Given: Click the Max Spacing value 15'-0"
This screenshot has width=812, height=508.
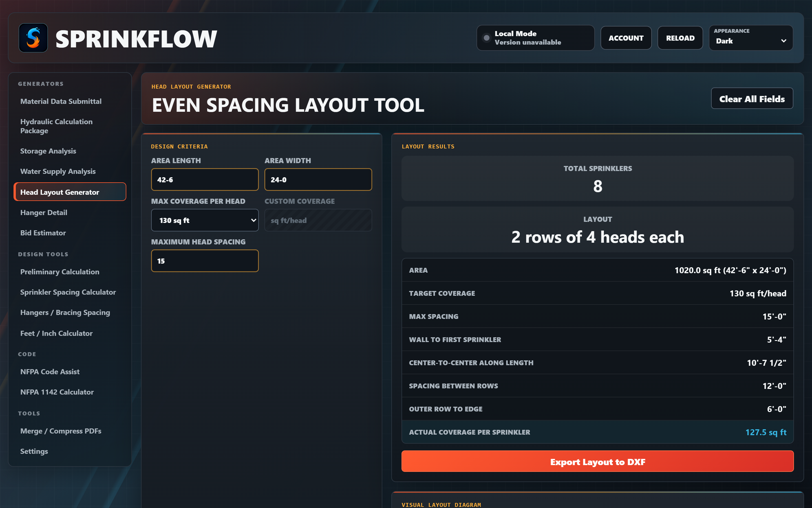Looking at the screenshot, I should pos(774,316).
